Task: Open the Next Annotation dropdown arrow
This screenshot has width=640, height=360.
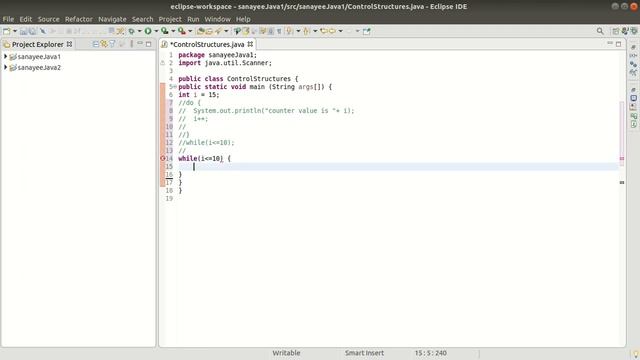Action: coord(298,31)
